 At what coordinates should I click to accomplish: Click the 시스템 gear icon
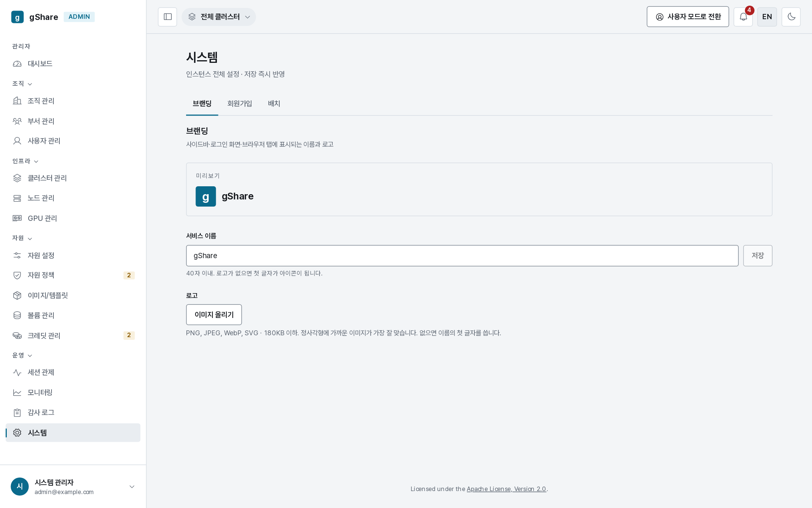pyautogui.click(x=17, y=433)
